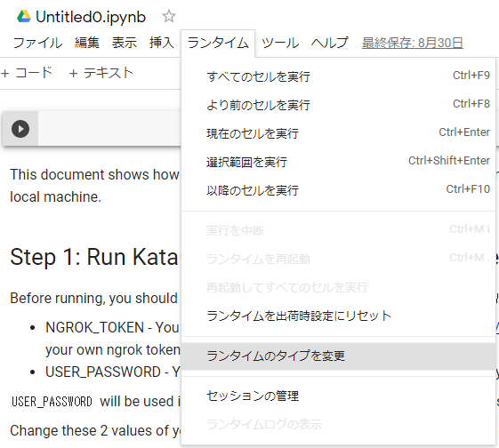Open セッションの管理

click(338, 396)
